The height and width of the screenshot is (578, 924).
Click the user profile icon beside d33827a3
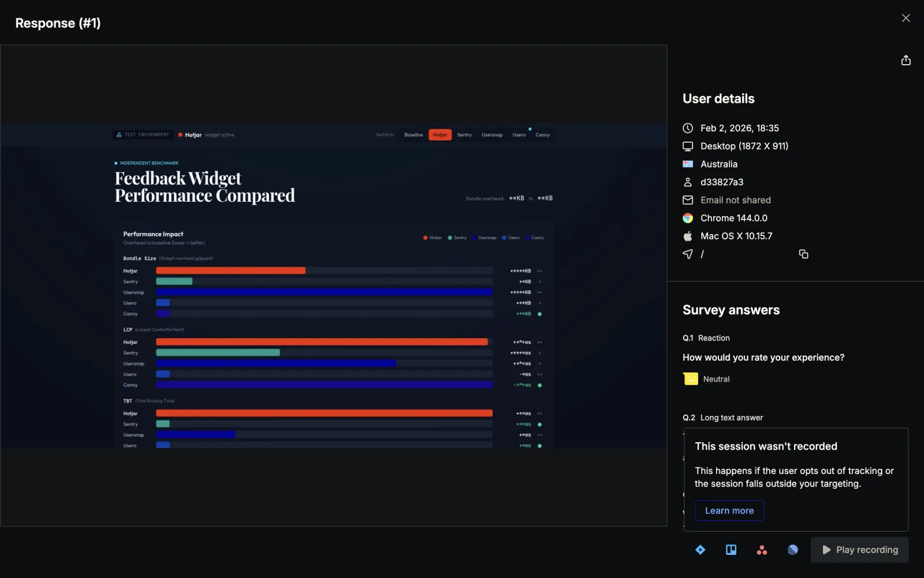coord(688,182)
